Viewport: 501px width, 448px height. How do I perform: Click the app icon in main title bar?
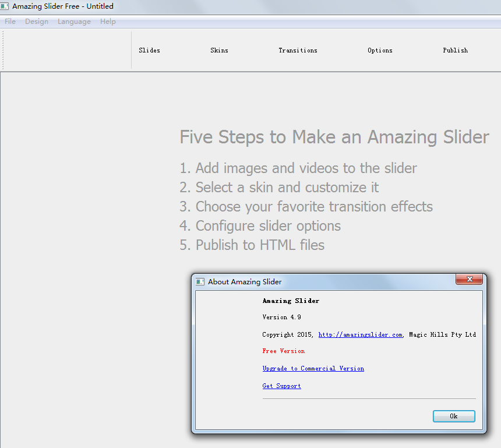[x=5, y=6]
